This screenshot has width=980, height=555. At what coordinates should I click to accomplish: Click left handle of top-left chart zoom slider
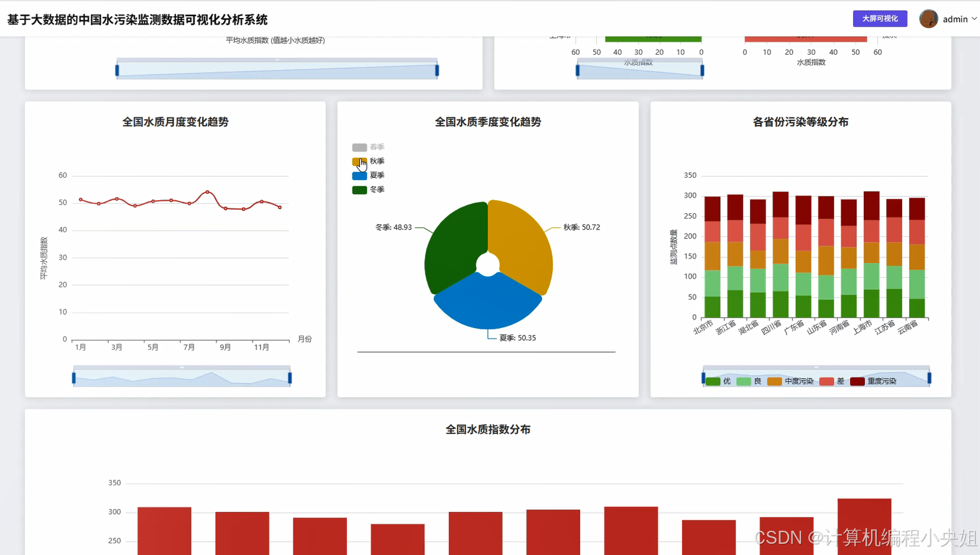tap(117, 70)
